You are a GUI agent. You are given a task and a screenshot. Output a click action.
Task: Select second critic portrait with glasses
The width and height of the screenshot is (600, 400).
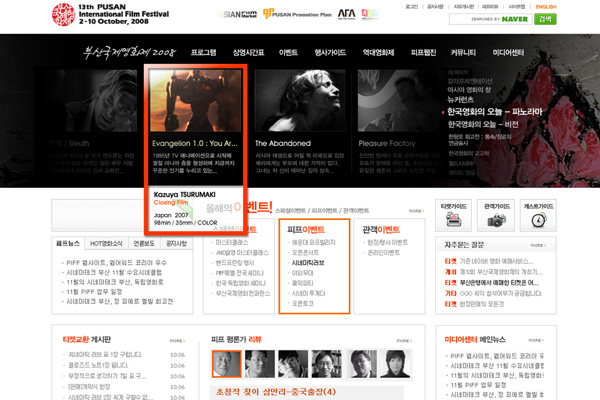pyautogui.click(x=259, y=364)
